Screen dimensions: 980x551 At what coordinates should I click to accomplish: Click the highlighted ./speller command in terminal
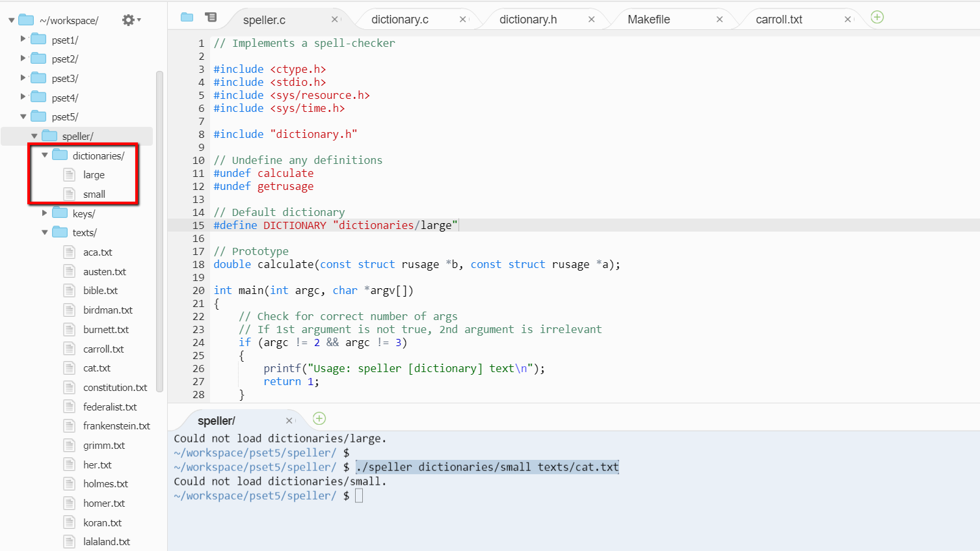point(487,467)
